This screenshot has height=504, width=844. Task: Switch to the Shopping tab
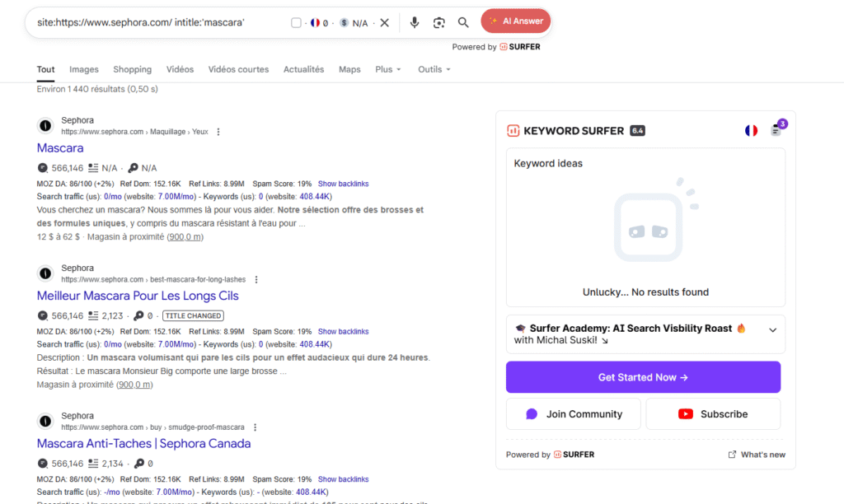point(132,70)
